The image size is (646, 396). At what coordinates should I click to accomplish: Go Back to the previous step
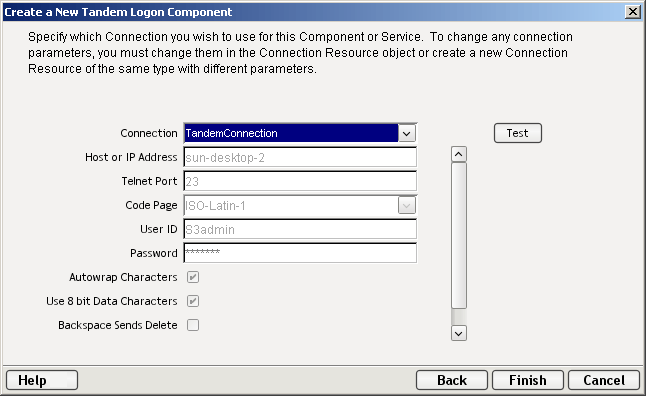[x=452, y=380]
